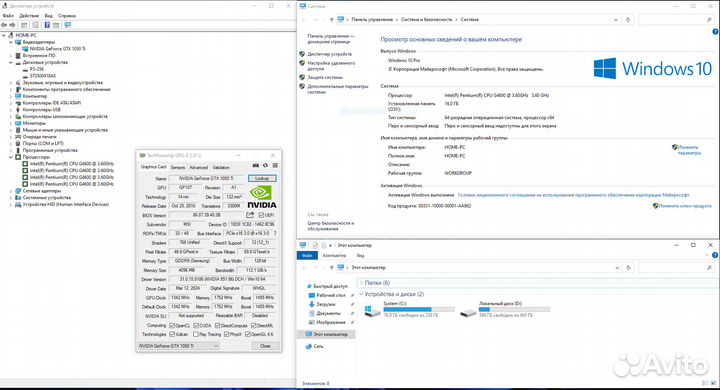
Task: Collapse the Процессоры node
Action: 11,157
